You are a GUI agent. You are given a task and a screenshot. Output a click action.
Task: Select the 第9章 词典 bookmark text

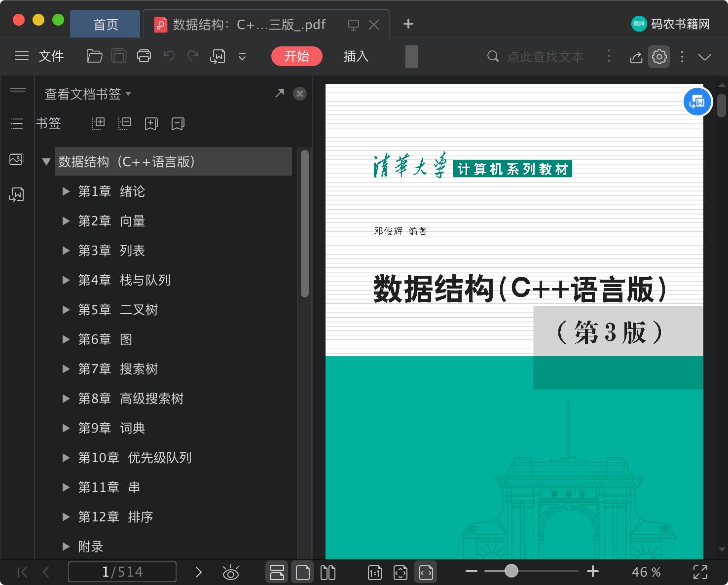[112, 428]
